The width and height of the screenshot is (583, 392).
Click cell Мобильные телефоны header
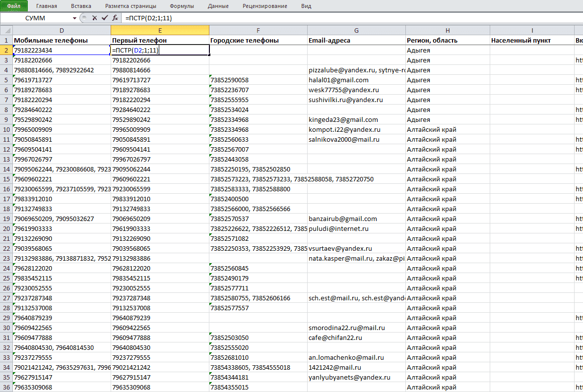pyautogui.click(x=62, y=40)
